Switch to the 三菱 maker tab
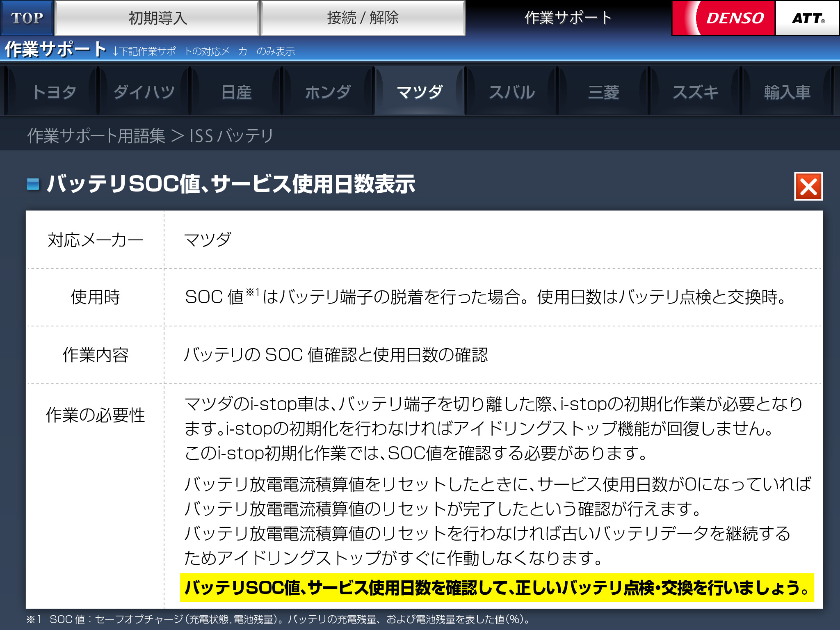The height and width of the screenshot is (630, 840). [603, 92]
